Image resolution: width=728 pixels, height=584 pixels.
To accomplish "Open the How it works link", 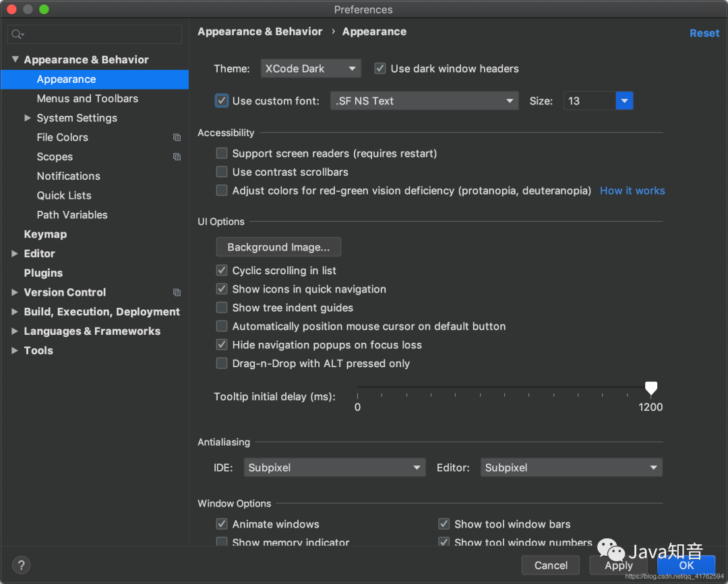I will pos(632,191).
